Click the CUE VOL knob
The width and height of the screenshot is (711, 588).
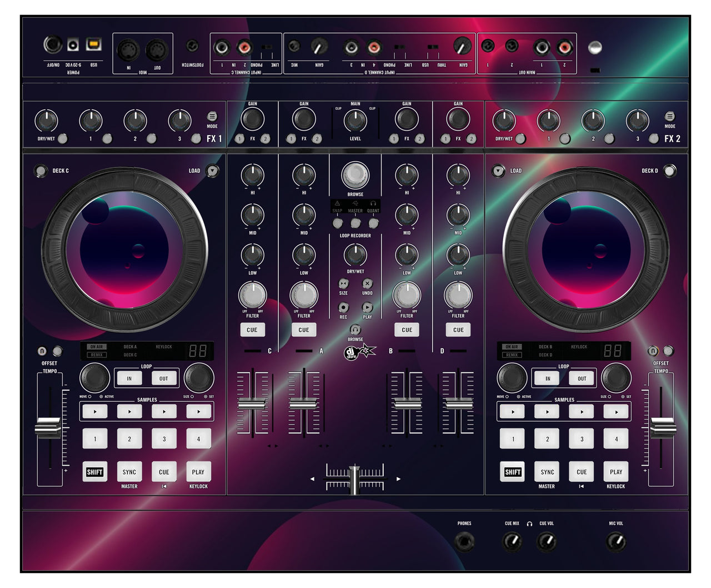tap(547, 541)
